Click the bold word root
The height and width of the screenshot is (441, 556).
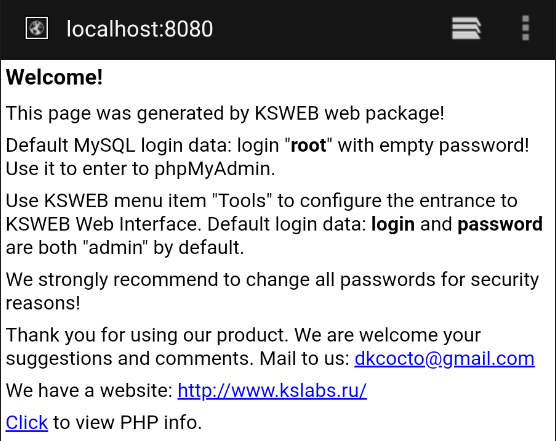click(308, 145)
